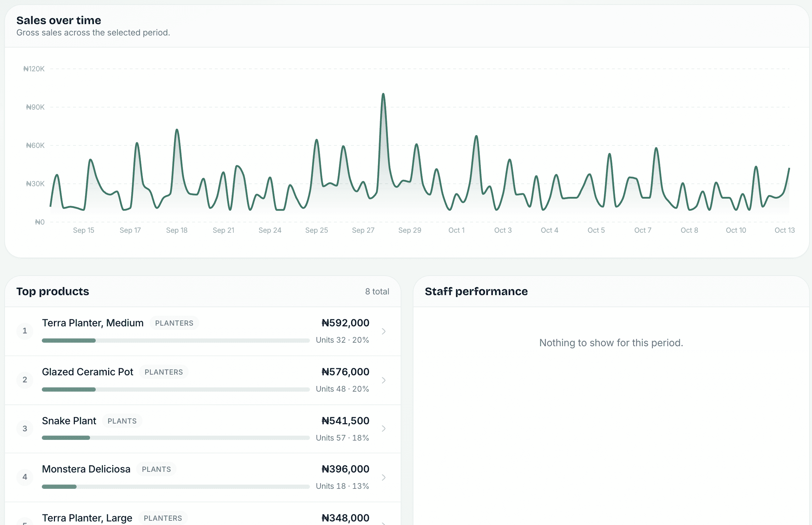Screen dimensions: 812x525
Task: Click the share bar for Terra Planter, Medium
Action: (x=176, y=341)
